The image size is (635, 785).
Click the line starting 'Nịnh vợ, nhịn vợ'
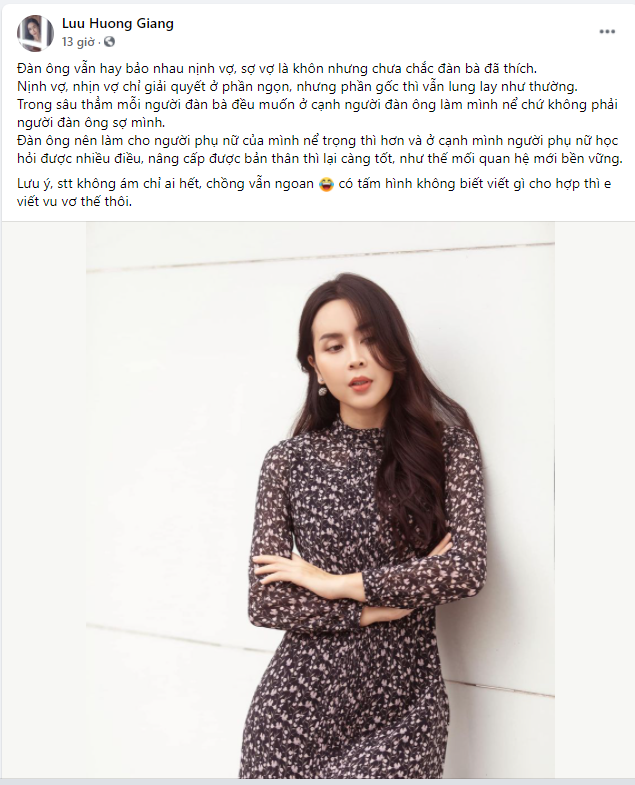pos(297,87)
